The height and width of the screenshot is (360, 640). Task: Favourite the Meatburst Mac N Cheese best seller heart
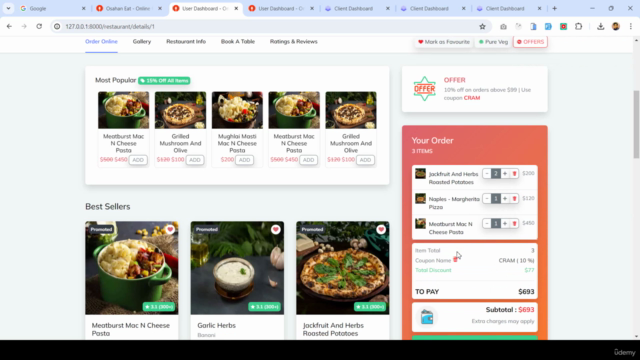pos(170,230)
